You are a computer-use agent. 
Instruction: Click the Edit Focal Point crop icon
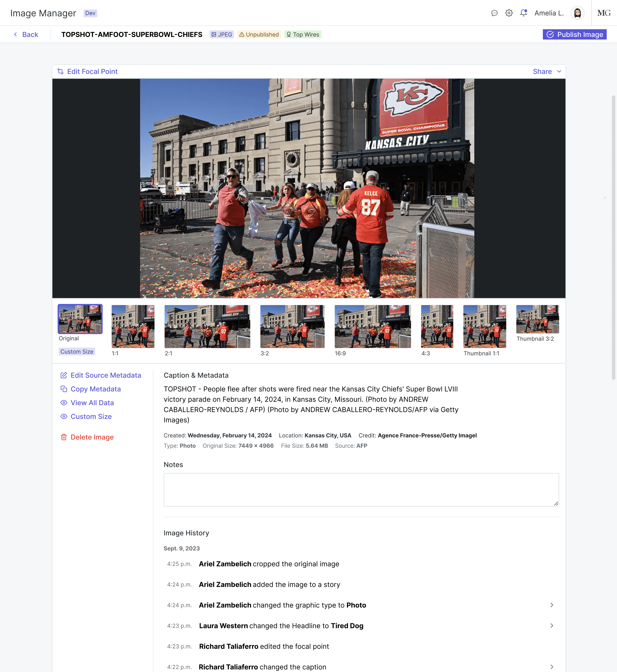61,71
